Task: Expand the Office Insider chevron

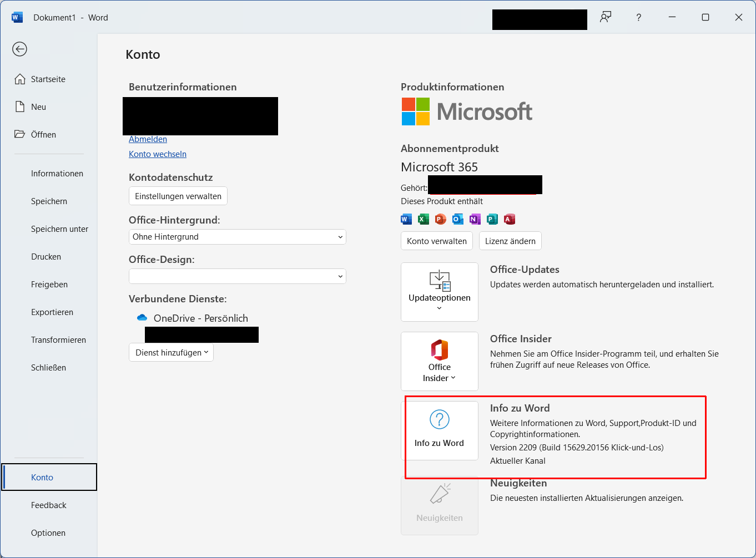Action: 453,378
